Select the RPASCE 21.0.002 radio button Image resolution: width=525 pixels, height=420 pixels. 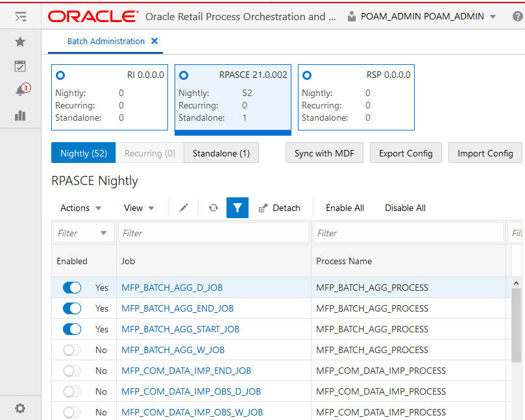coord(184,75)
